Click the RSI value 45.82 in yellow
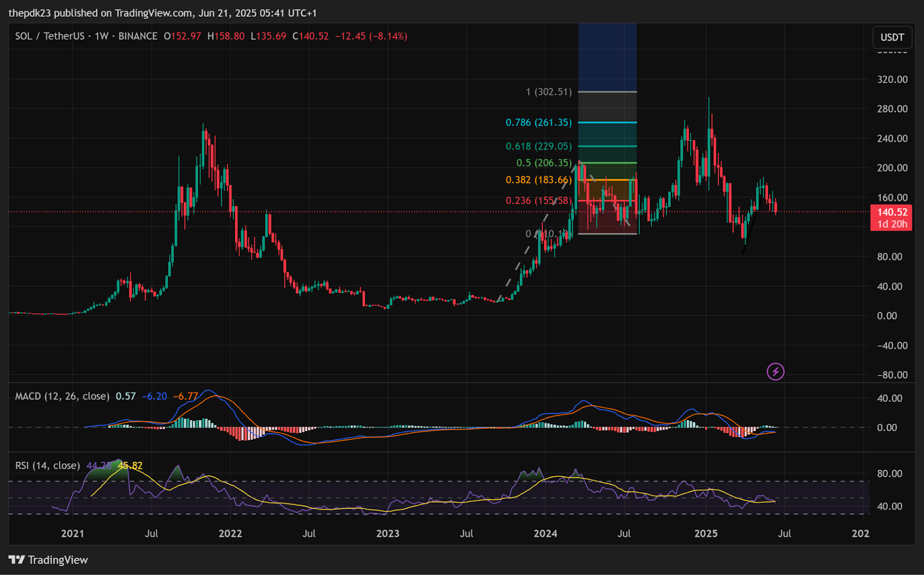The image size is (924, 575). 130,466
